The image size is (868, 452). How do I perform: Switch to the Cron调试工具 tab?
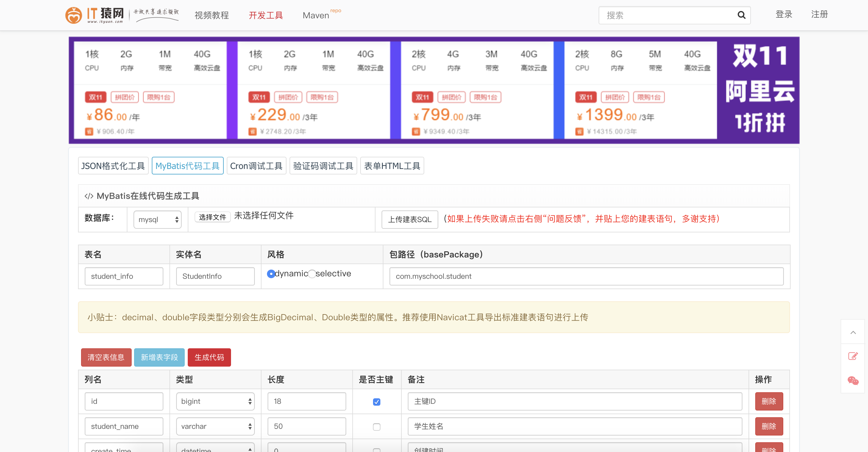(x=256, y=166)
